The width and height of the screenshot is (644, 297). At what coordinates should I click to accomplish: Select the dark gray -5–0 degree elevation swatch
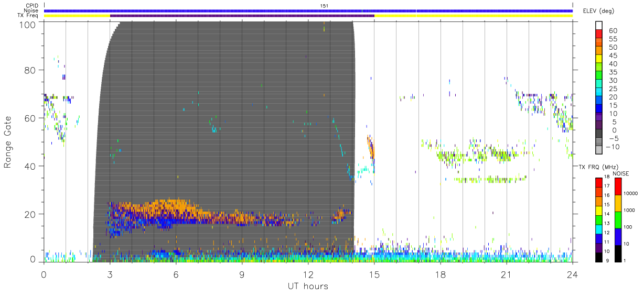point(599,134)
